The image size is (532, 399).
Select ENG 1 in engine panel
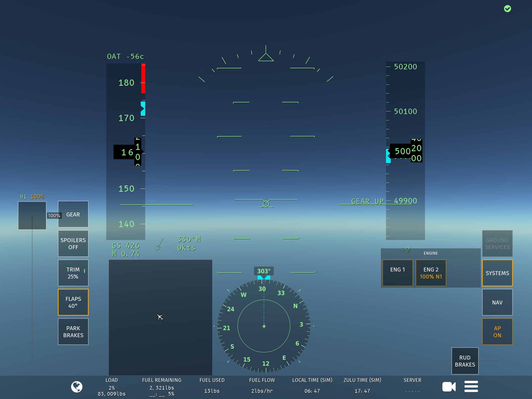(x=397, y=273)
